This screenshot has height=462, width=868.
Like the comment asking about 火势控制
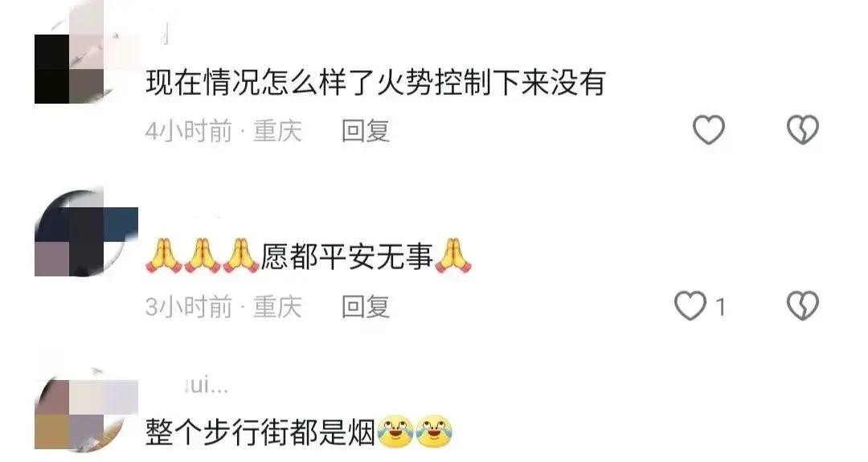click(709, 130)
